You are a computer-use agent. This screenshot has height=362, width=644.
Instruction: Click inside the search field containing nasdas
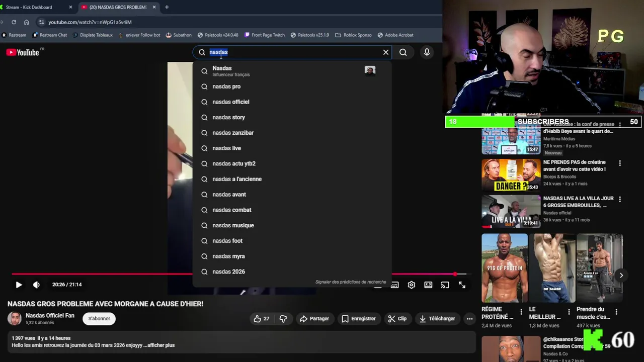click(x=292, y=52)
